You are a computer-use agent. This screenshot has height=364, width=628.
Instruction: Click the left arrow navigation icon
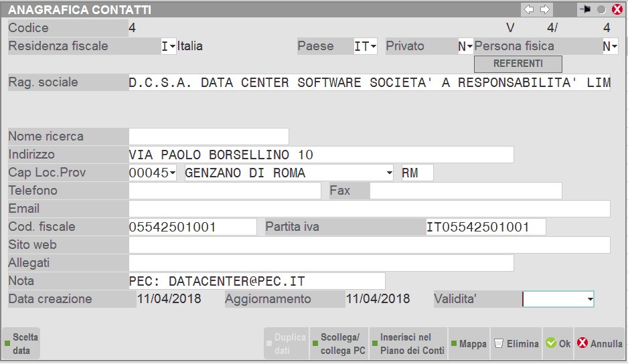point(529,9)
